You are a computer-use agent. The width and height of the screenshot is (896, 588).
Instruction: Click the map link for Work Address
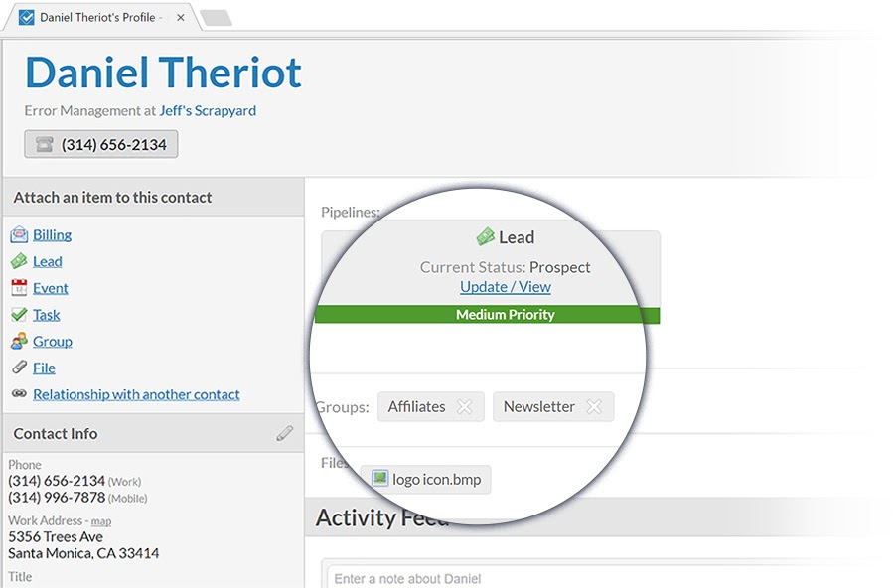(101, 521)
